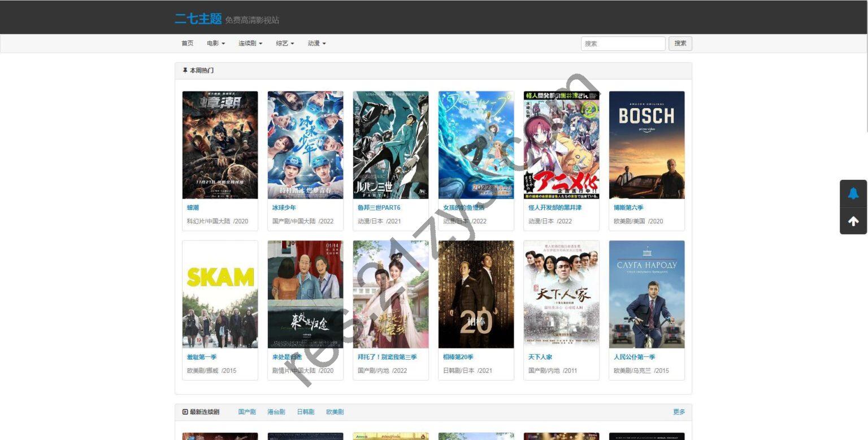Viewport: 868px width, 440px height.
Task: Select the 港台剧 tab
Action: pyautogui.click(x=276, y=412)
